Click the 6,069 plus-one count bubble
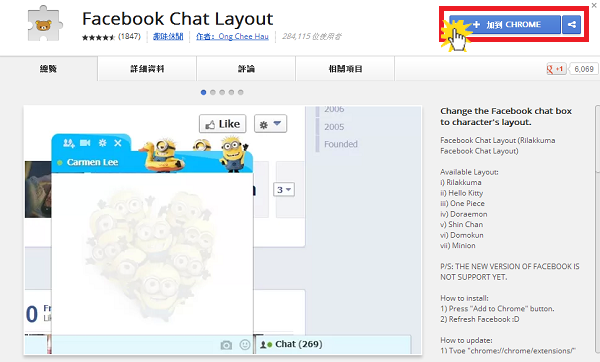Image resolution: width=600 pixels, height=362 pixels. pyautogui.click(x=584, y=69)
